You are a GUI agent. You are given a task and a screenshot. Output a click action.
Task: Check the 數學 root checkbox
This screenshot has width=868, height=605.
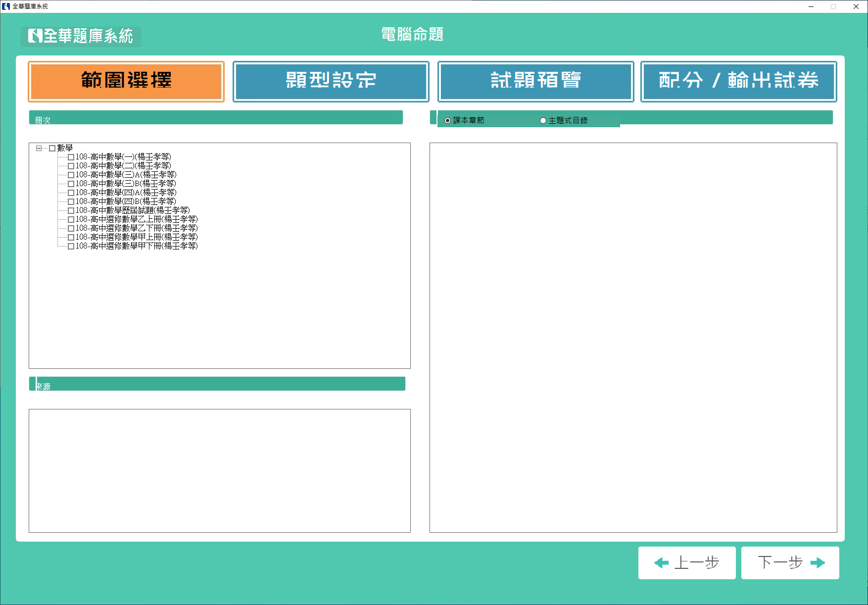pyautogui.click(x=52, y=148)
